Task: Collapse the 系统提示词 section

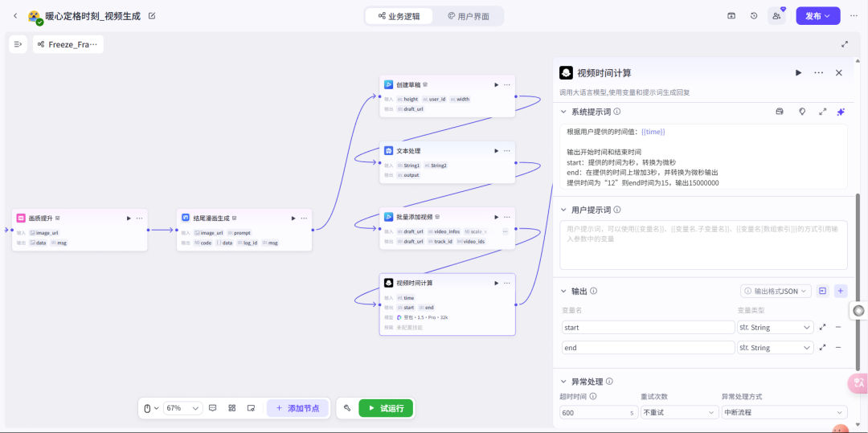Action: 563,112
